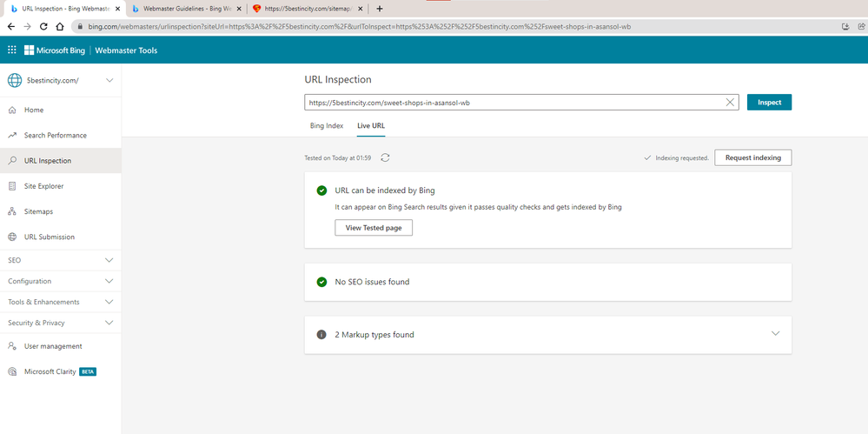Click the install app icon in address bar

[x=845, y=26]
